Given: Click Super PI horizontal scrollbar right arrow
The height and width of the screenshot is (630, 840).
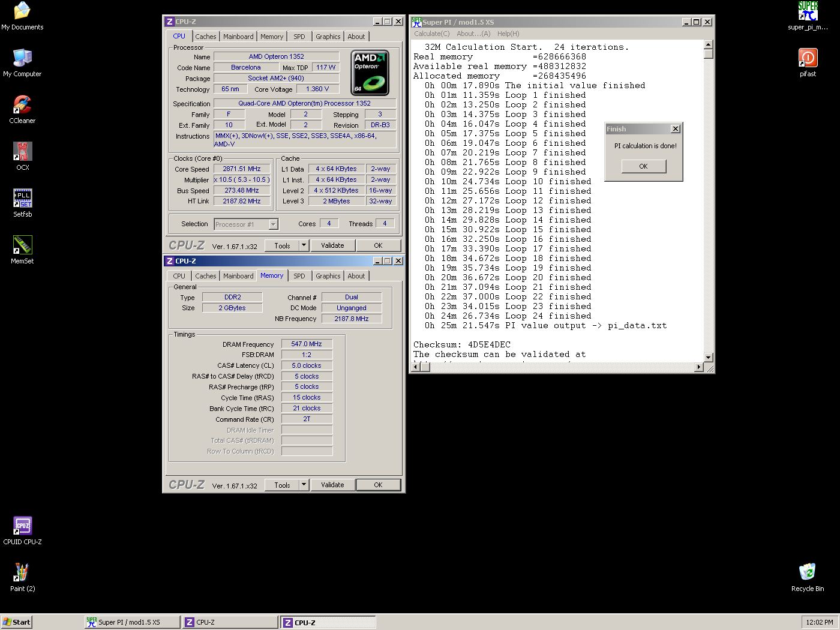Looking at the screenshot, I should [698, 367].
